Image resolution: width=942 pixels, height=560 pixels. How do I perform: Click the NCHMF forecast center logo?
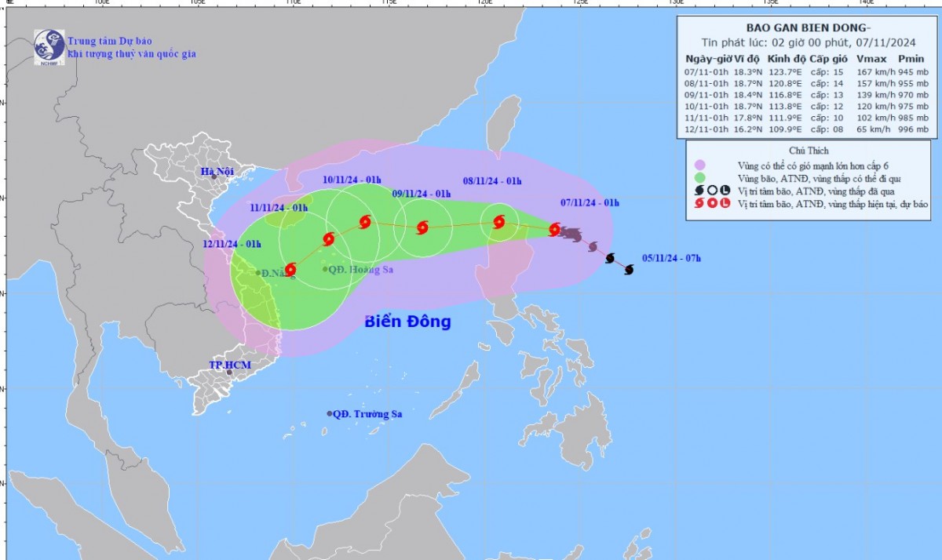(49, 47)
